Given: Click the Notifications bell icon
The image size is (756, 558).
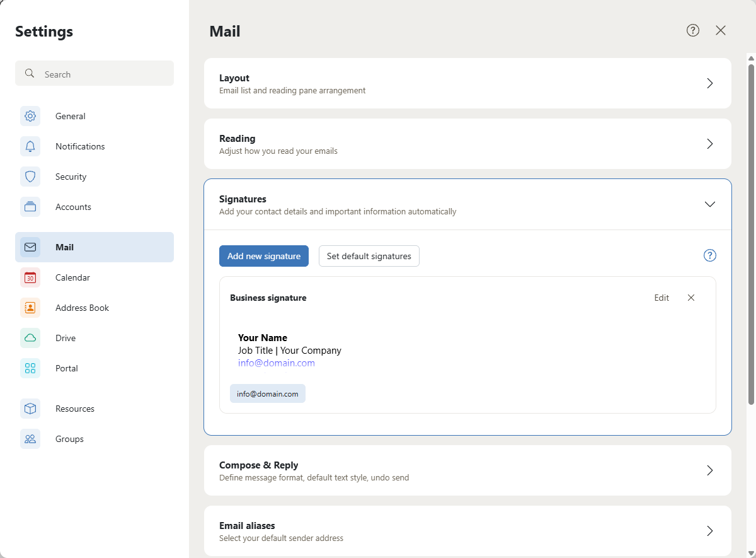Looking at the screenshot, I should tap(30, 146).
